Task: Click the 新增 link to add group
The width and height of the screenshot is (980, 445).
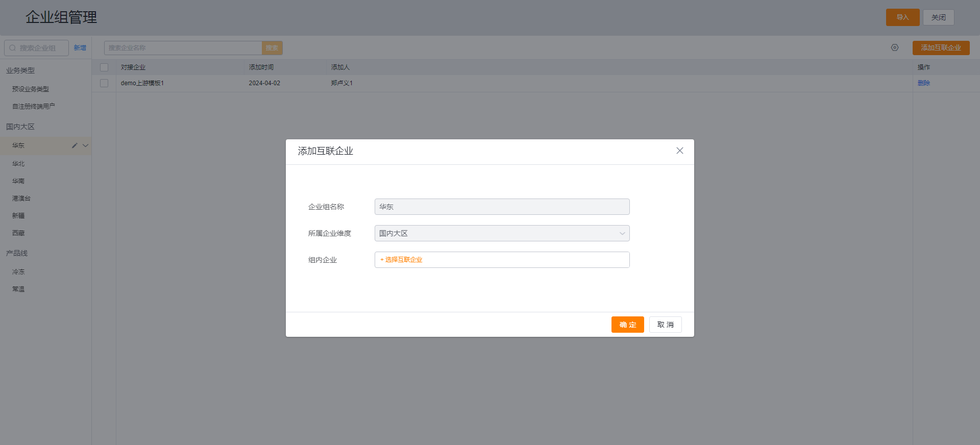Action: (x=80, y=48)
